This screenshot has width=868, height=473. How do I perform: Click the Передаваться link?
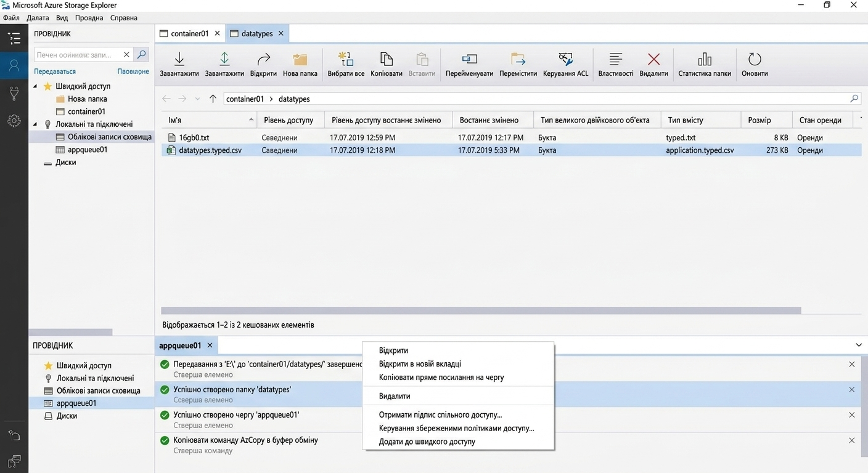coord(55,71)
